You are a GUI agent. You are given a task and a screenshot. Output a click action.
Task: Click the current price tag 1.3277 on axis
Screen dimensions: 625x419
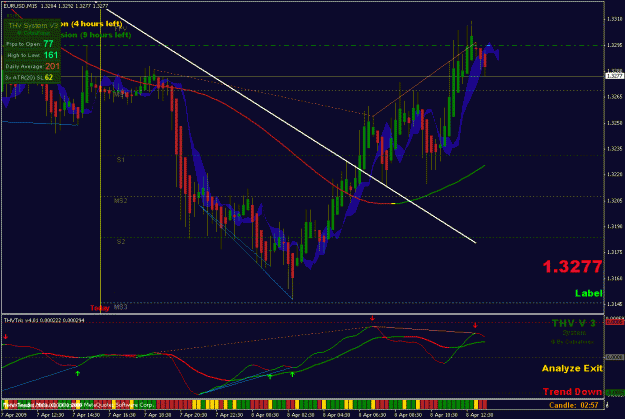tap(614, 76)
